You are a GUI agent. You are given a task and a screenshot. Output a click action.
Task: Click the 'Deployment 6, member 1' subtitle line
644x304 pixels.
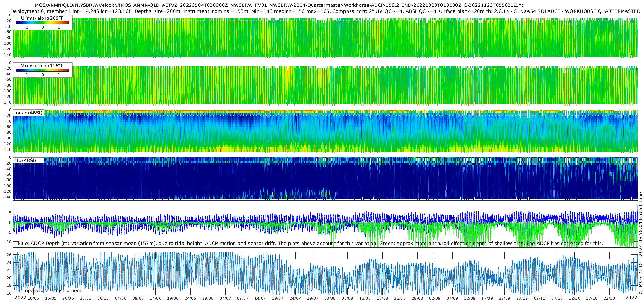click(325, 11)
